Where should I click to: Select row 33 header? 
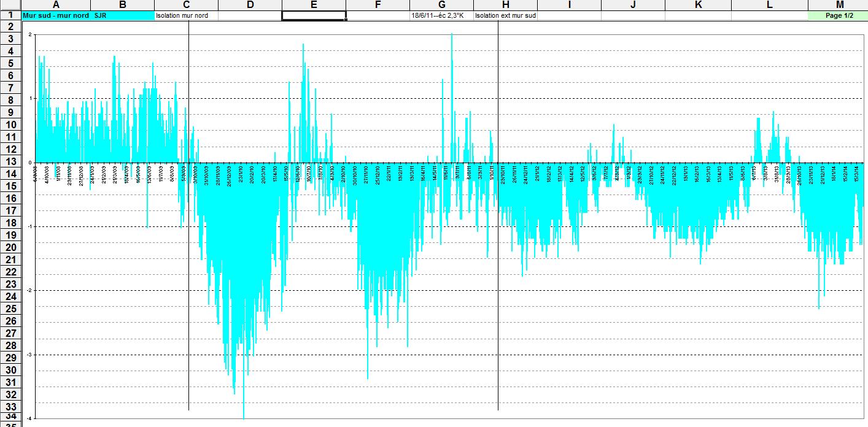point(11,407)
